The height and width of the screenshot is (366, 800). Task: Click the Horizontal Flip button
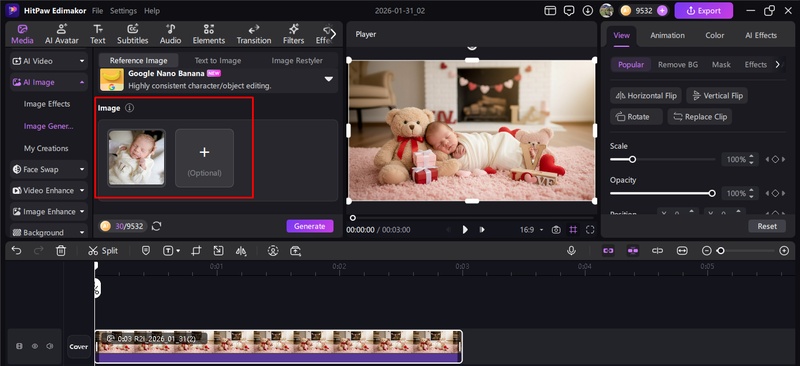click(646, 95)
